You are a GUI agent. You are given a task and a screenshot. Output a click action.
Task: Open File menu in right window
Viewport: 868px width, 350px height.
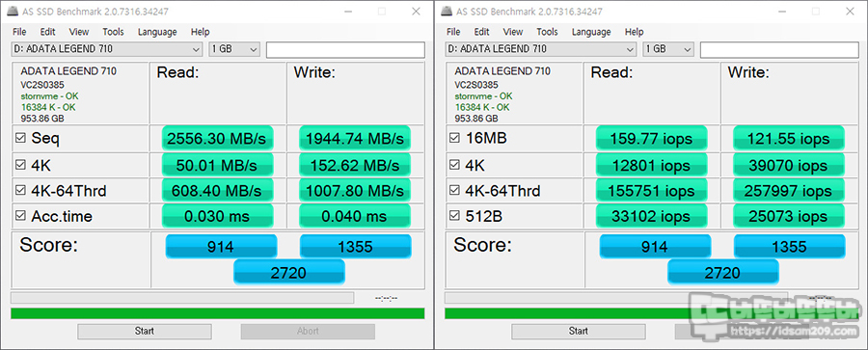pos(453,32)
